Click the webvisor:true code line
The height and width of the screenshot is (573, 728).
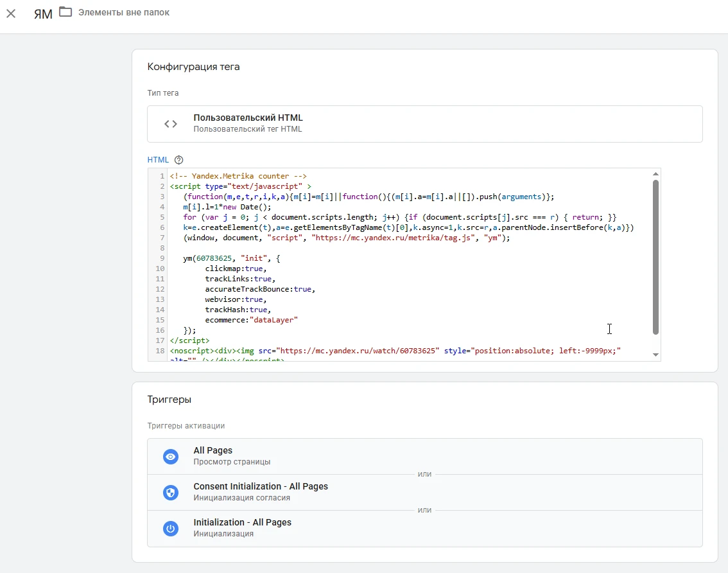(x=236, y=299)
